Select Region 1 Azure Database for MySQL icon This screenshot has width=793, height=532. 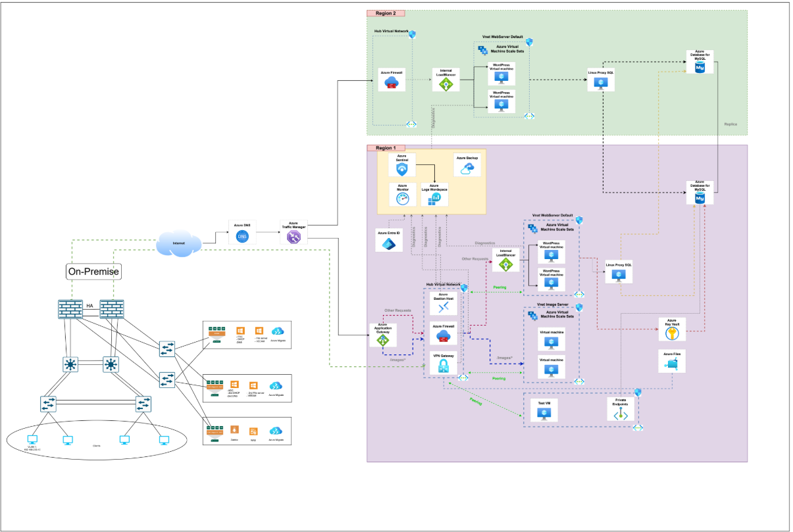700,197
